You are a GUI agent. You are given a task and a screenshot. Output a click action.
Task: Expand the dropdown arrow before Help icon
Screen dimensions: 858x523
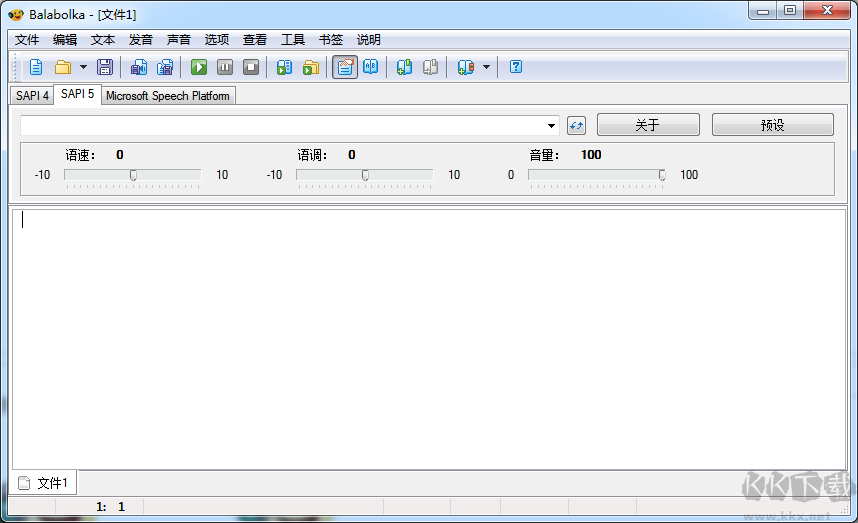coord(487,67)
